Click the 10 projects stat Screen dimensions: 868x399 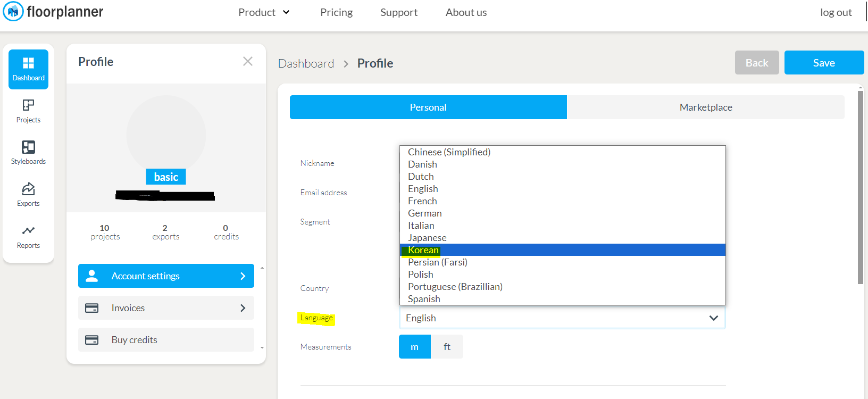[105, 232]
